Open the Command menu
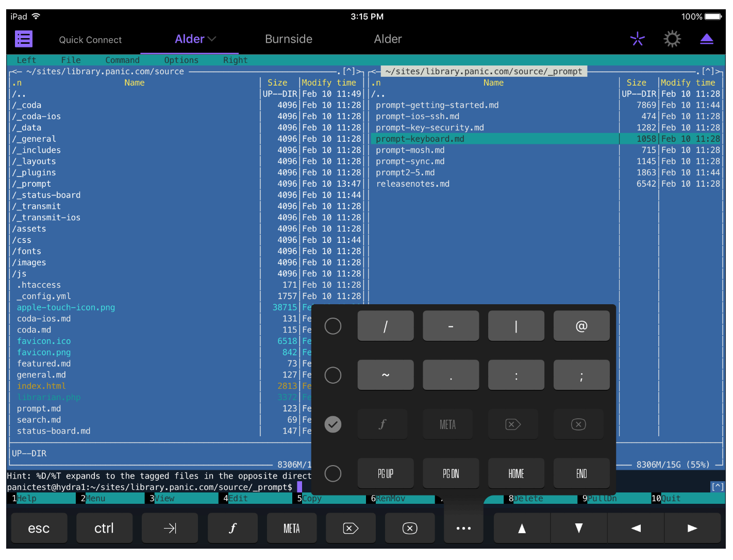The image size is (733, 560). tap(122, 60)
